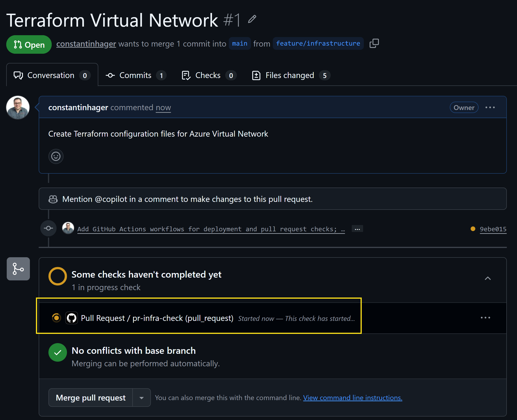Open the Checks tab

coord(209,75)
